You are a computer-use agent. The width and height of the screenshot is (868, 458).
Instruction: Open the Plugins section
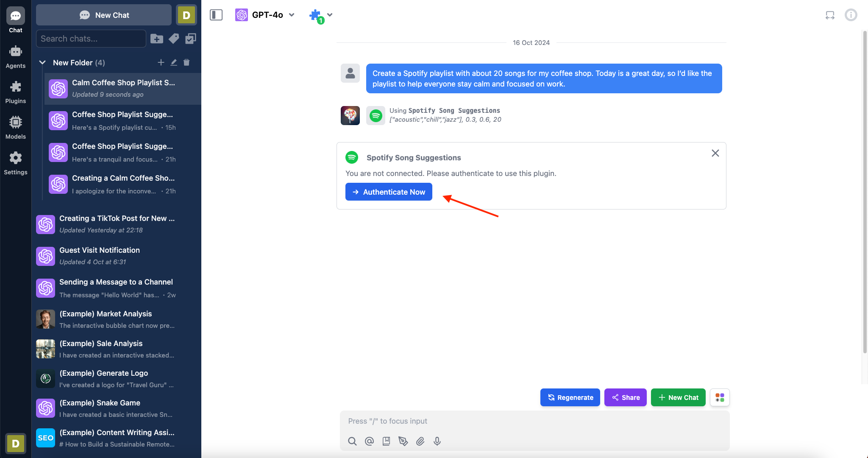[16, 92]
